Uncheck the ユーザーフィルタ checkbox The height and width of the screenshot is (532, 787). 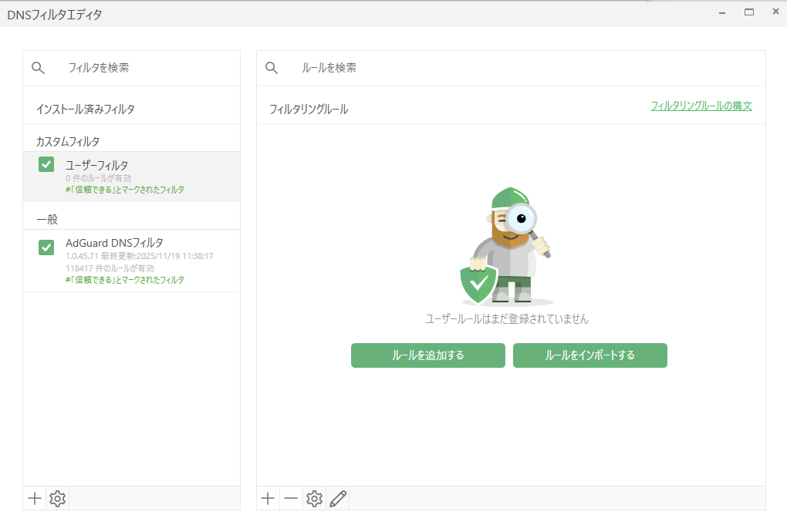(x=46, y=165)
